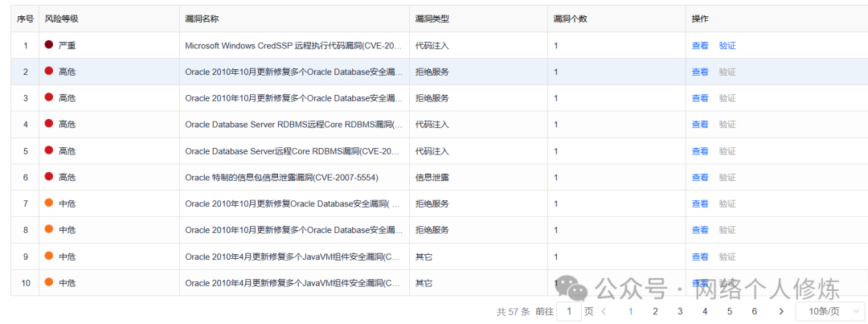This screenshot has height=324, width=868.
Task: Click the 共 57 条 total count text
Action: [513, 312]
